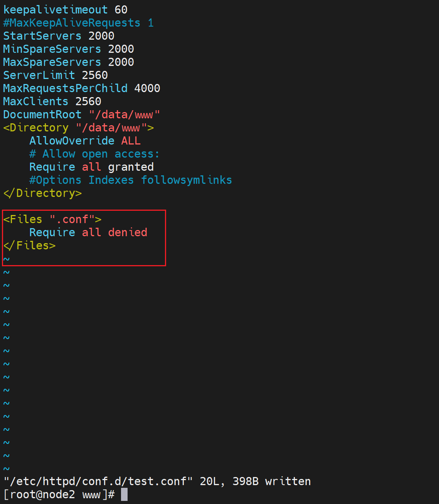Click the DocumentRoot directive keyword
439x504 pixels.
click(x=42, y=114)
